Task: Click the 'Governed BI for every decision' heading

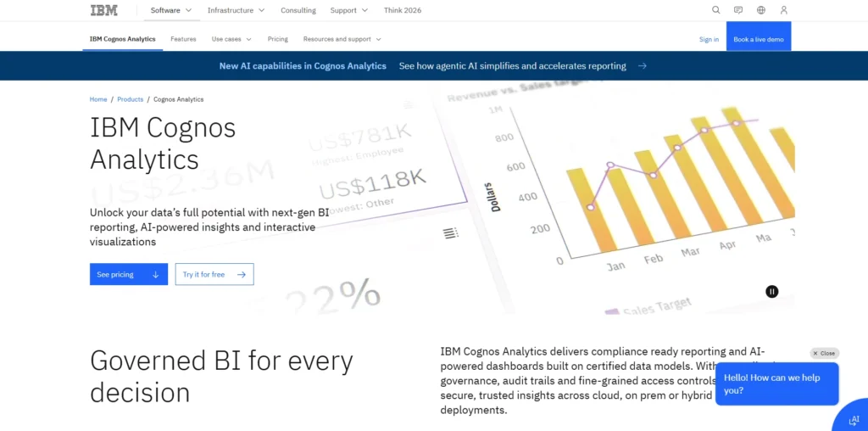Action: 221,376
